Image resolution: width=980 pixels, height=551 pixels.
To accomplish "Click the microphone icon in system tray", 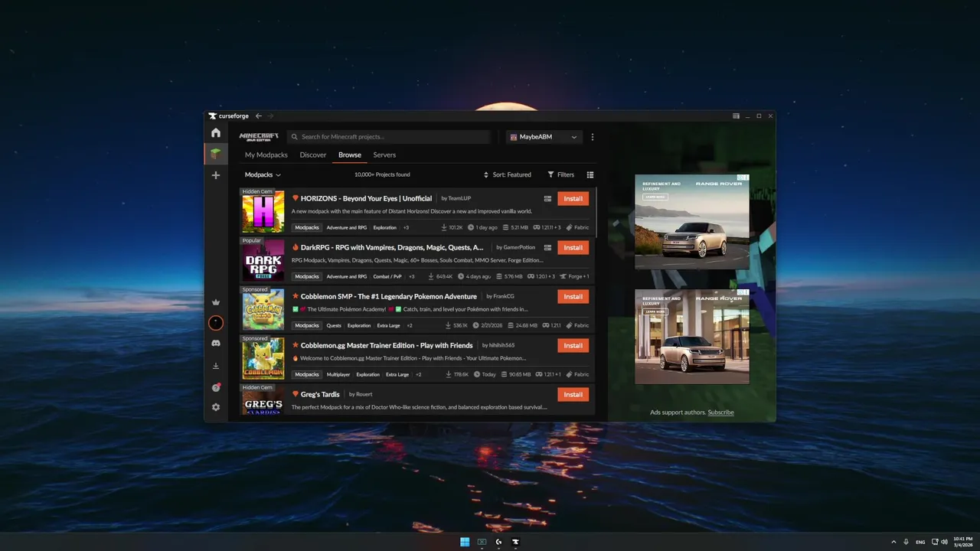I will [x=906, y=542].
